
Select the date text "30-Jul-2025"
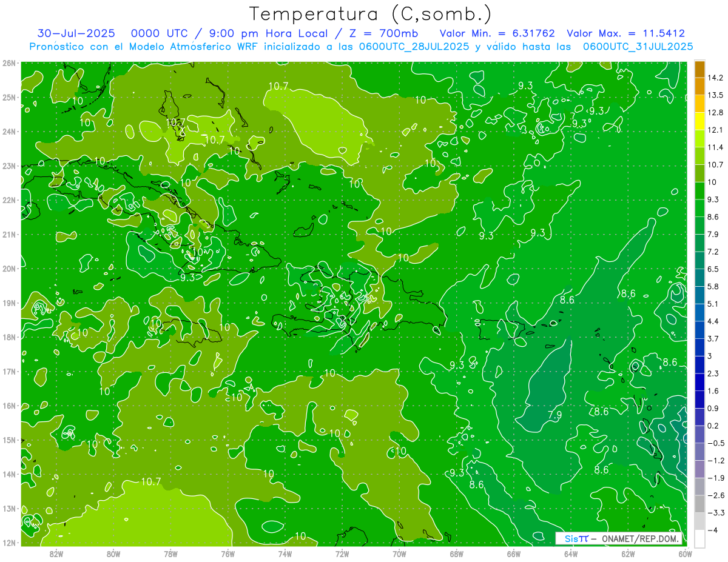coord(76,33)
